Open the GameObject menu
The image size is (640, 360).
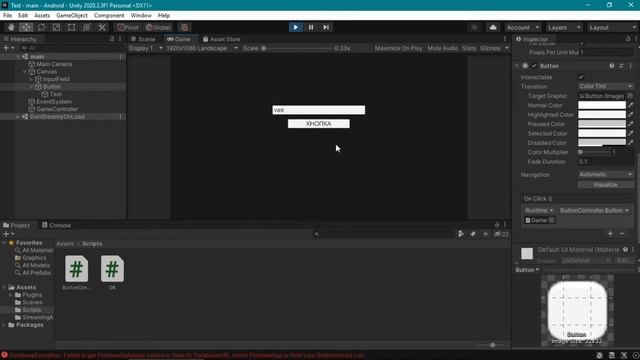pyautogui.click(x=72, y=16)
